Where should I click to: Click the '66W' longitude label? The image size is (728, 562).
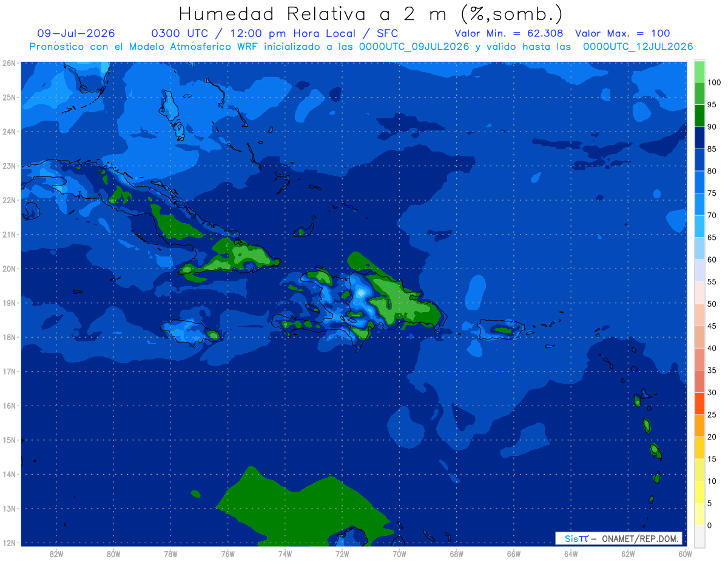coord(514,554)
